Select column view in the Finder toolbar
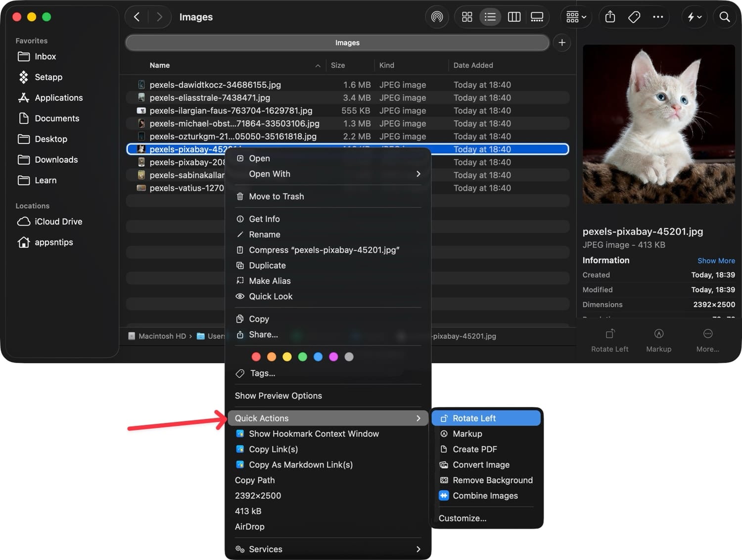The width and height of the screenshot is (742, 560). coord(514,16)
